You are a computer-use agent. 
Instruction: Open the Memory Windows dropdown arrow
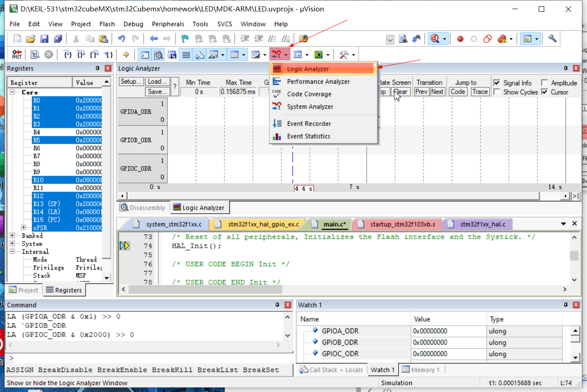click(x=244, y=55)
